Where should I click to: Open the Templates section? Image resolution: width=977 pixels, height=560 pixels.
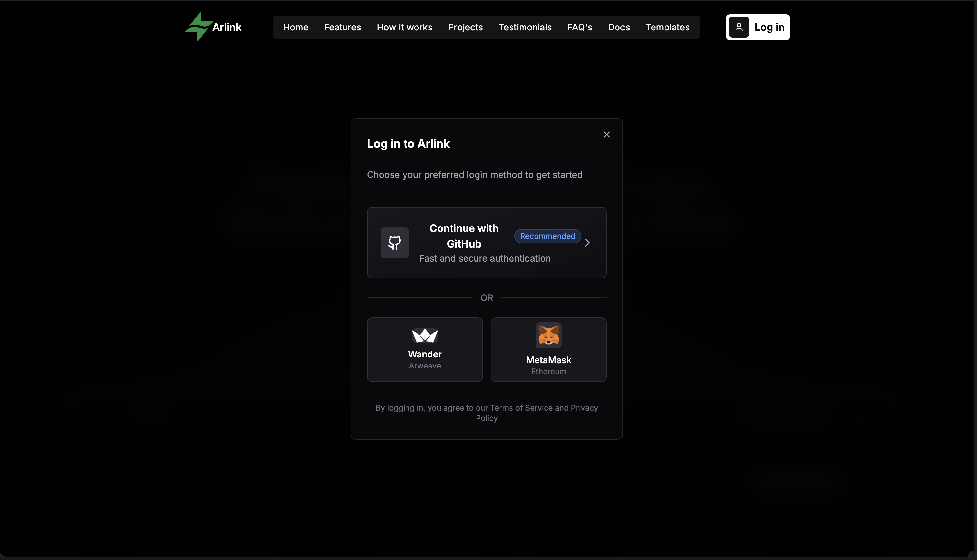click(667, 27)
